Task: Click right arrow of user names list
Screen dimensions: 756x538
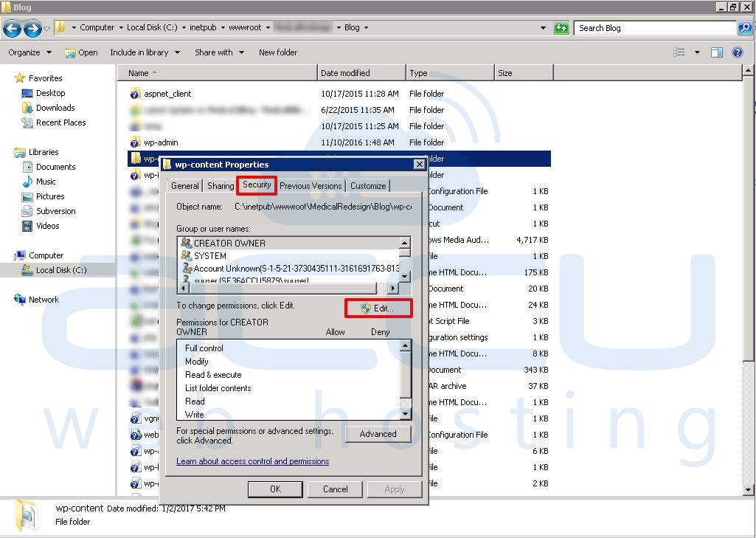Action: pos(393,288)
